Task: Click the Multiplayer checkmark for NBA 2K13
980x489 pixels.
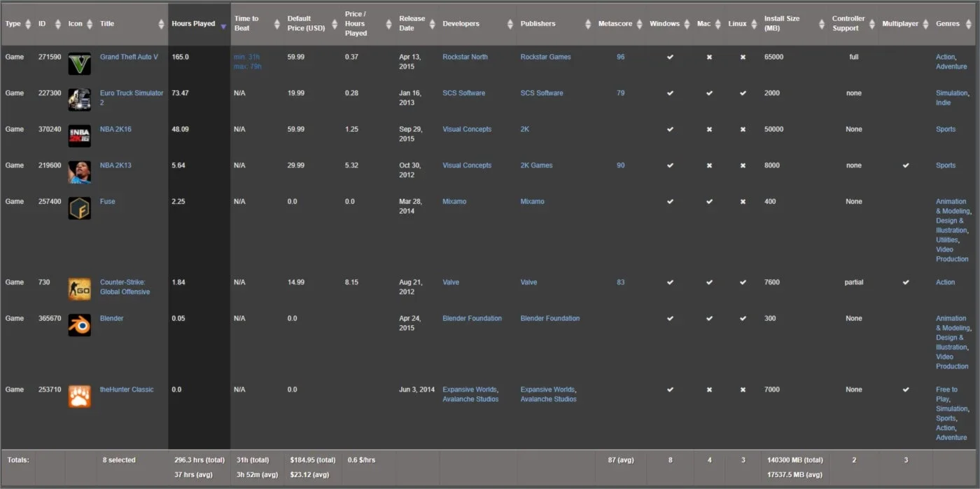Action: (x=906, y=166)
